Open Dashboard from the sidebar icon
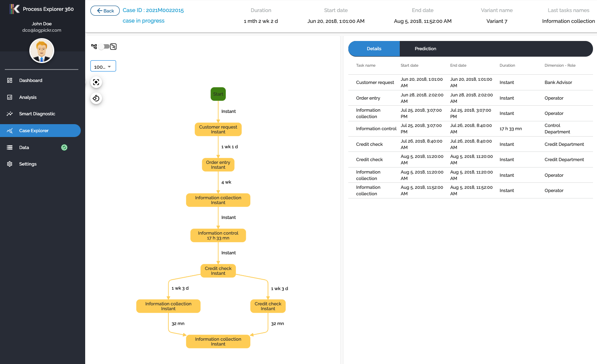597x364 pixels. click(x=10, y=80)
